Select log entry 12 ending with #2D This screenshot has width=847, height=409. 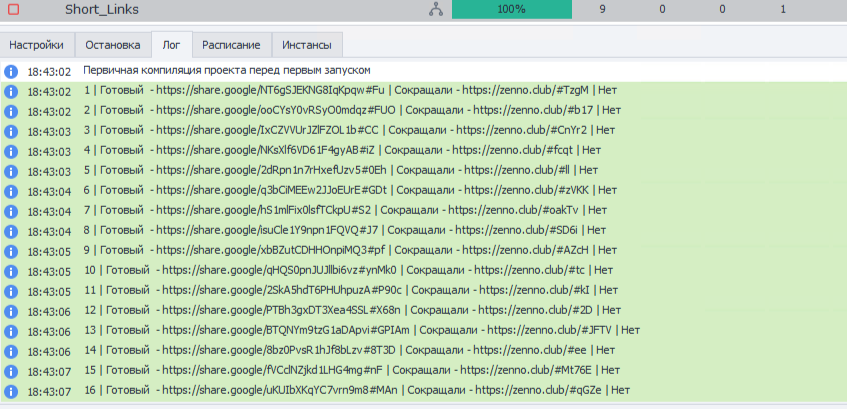coord(352,310)
